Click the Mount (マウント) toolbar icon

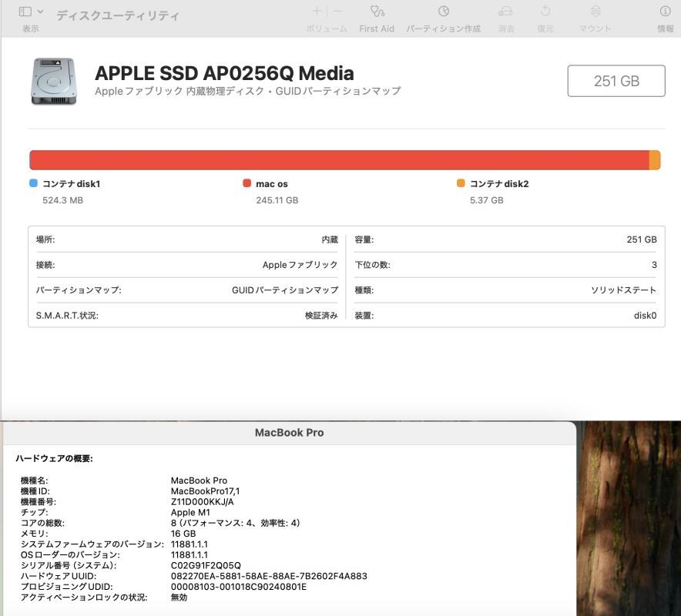tap(595, 12)
